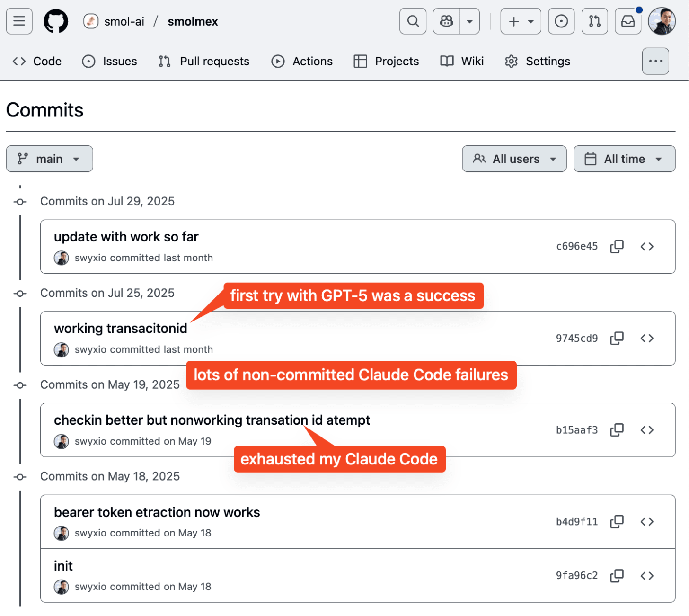Open commit hash 9fa96c2
This screenshot has height=616, width=689.
pyautogui.click(x=577, y=576)
